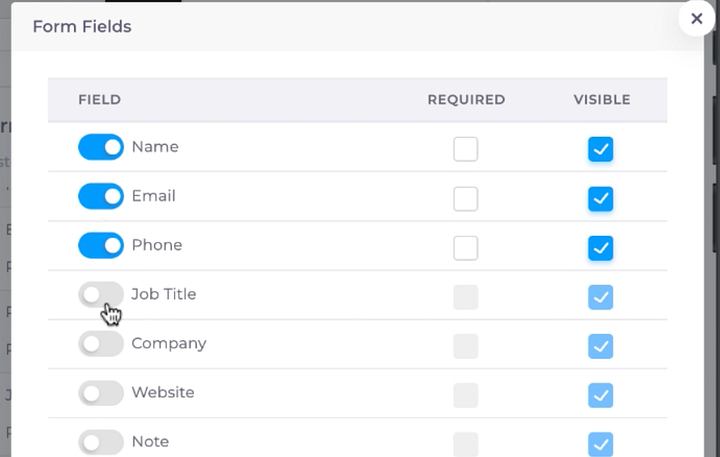Tick the Required checkbox for Phone
This screenshot has height=457, width=720.
point(466,248)
